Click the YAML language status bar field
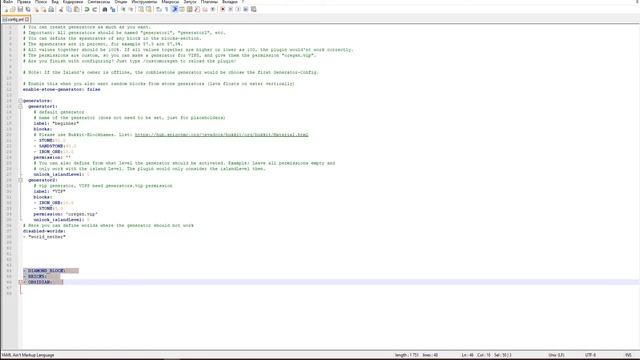 point(28,355)
